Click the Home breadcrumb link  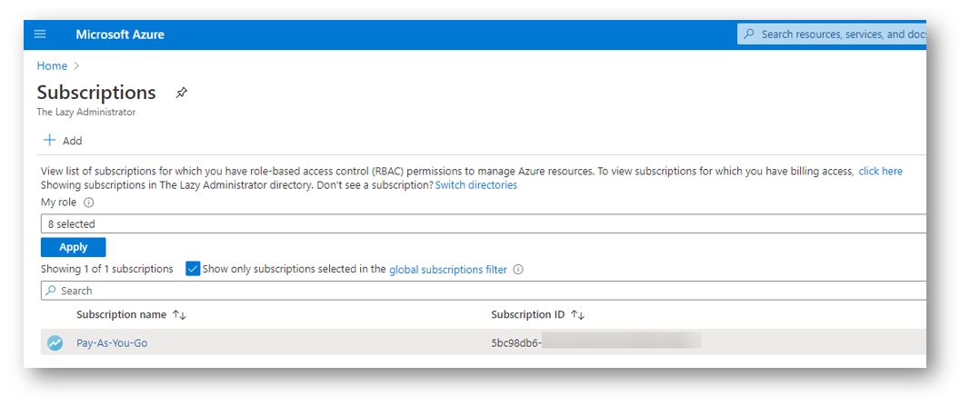52,65
